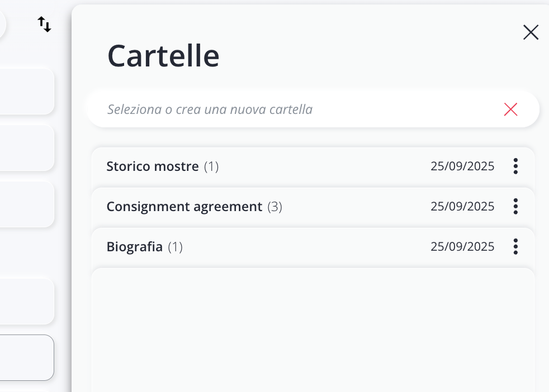This screenshot has height=392, width=549.
Task: Choose the Biografia folder
Action: tap(134, 247)
